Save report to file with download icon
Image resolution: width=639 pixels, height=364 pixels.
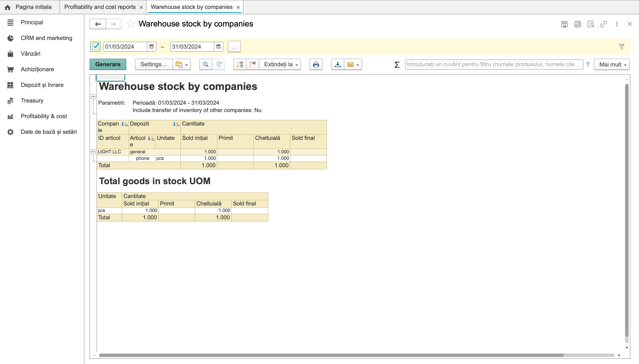(338, 65)
